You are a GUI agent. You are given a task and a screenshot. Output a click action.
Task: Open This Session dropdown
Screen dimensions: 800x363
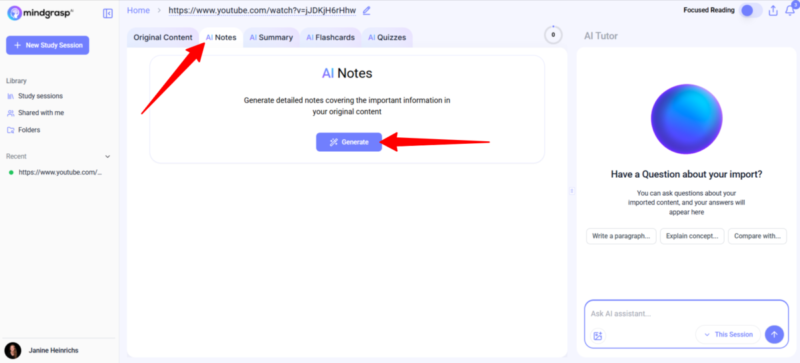coord(728,334)
